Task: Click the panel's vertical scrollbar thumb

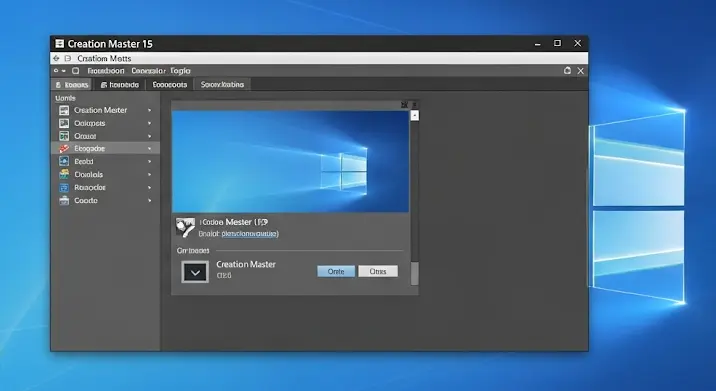Action: point(415,273)
